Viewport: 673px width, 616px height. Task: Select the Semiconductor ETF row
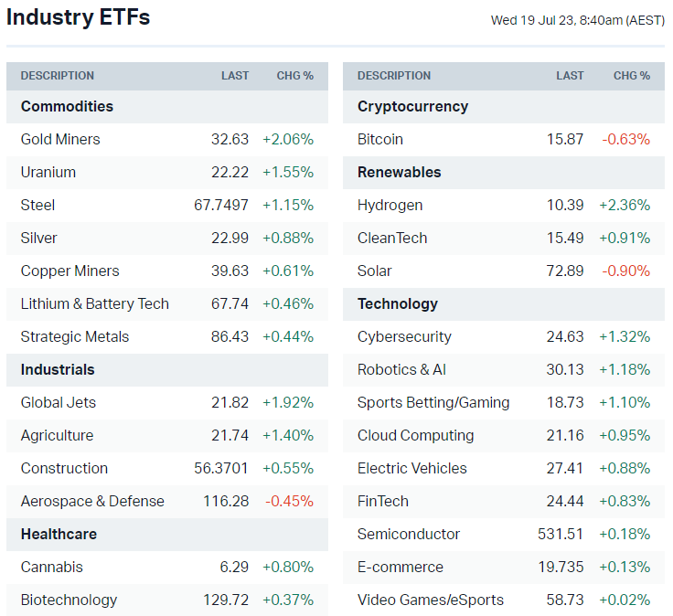pyautogui.click(x=409, y=534)
